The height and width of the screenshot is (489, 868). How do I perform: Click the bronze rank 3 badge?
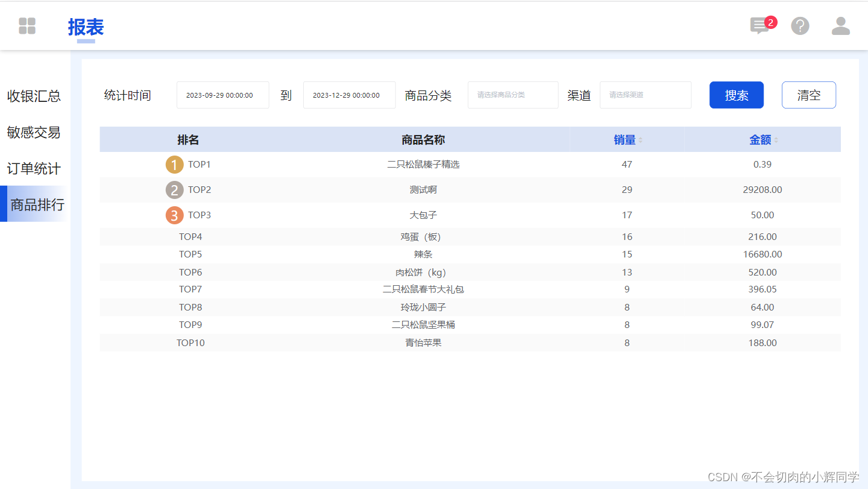pos(175,215)
